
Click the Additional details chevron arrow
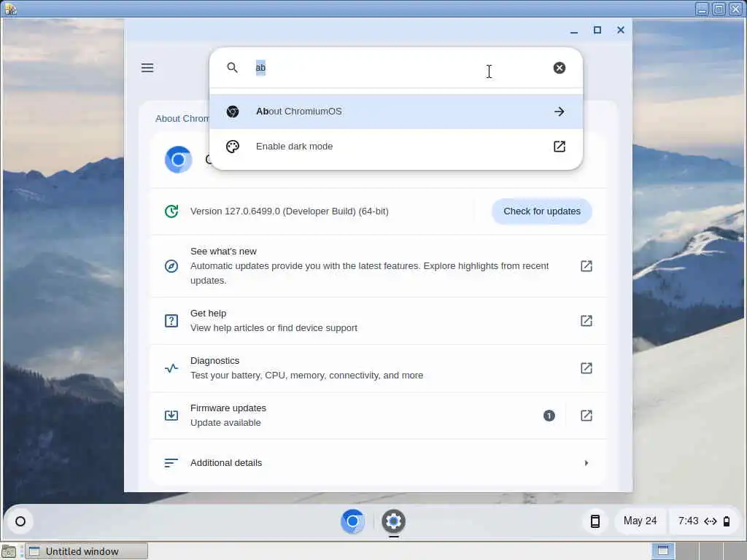pyautogui.click(x=587, y=463)
